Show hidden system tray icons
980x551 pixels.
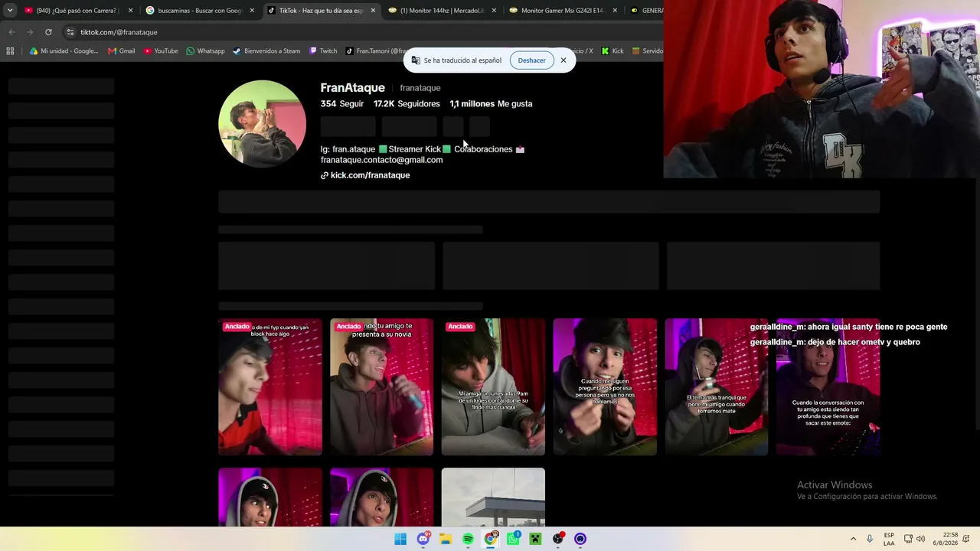click(x=853, y=539)
